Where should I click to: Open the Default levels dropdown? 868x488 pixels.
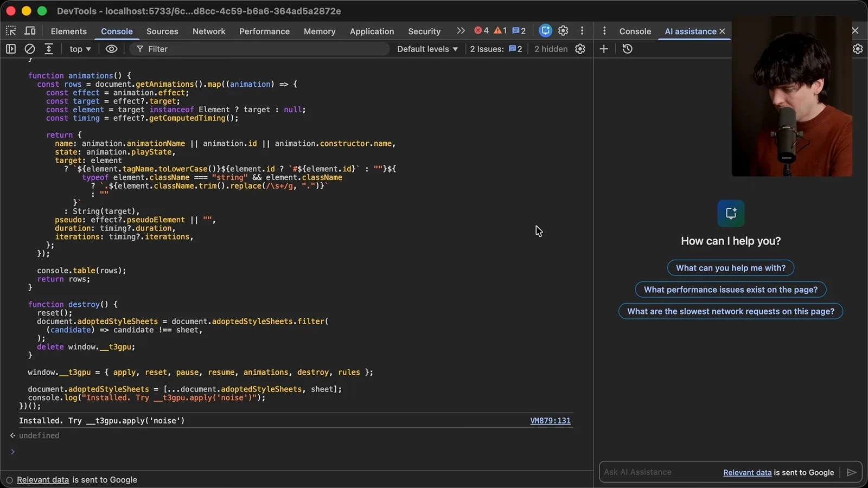coord(427,49)
